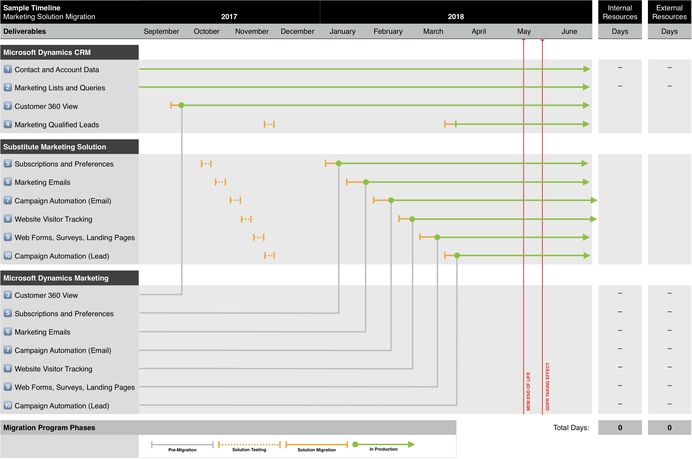
Task: Click the Solution Testing legend item
Action: click(x=249, y=446)
